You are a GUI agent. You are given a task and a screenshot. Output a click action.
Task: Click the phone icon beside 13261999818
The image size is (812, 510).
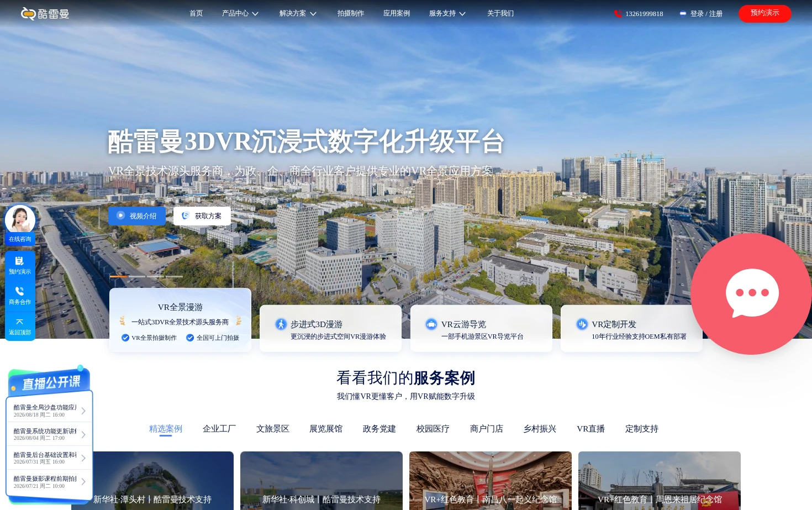point(618,14)
